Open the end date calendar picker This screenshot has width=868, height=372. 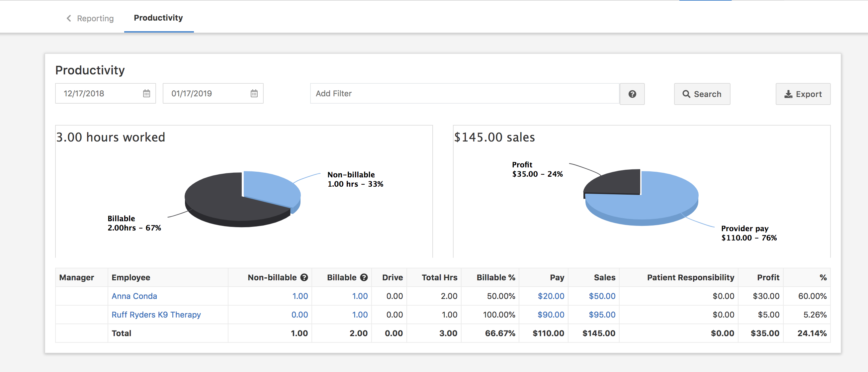pyautogui.click(x=254, y=94)
